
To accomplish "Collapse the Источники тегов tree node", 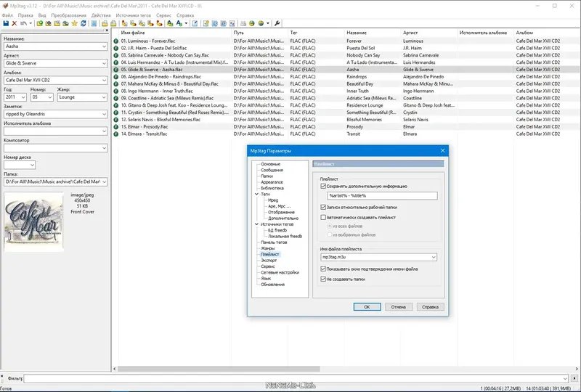I will click(x=256, y=224).
